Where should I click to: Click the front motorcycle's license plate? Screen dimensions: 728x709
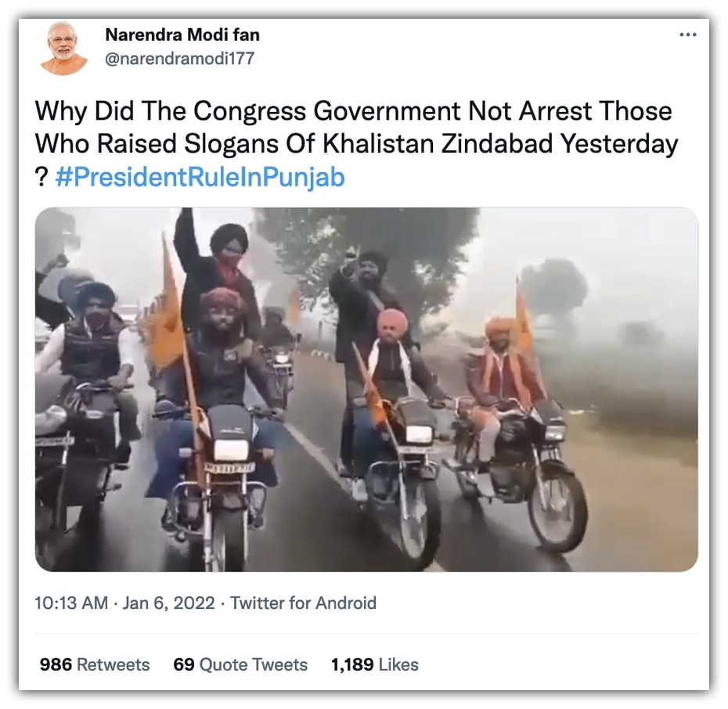click(229, 468)
